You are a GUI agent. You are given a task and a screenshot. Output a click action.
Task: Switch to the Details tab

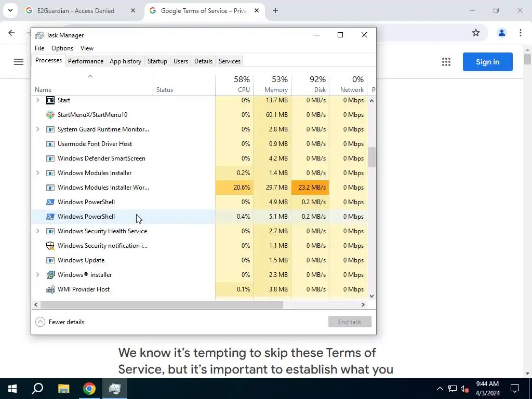coord(203,61)
